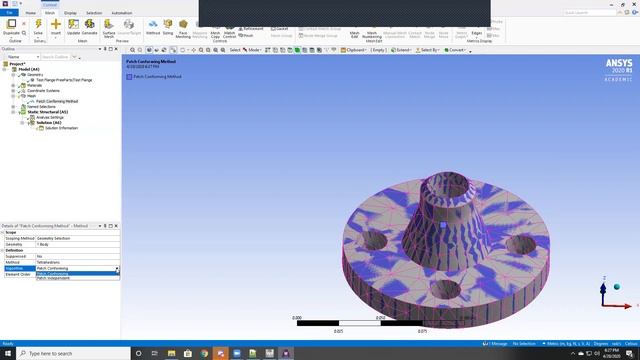Switch to the Automation ribbon tab
The height and width of the screenshot is (360, 640).
(x=122, y=13)
